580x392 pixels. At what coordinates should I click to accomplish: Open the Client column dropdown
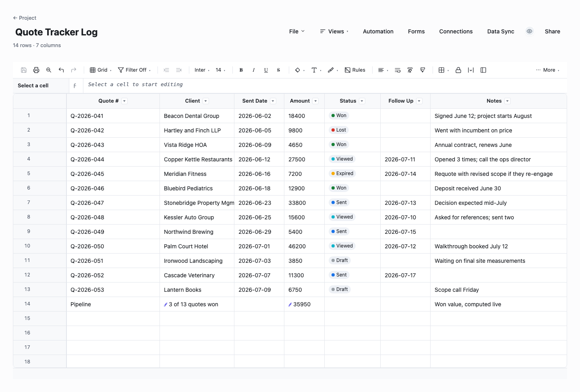[x=206, y=101]
